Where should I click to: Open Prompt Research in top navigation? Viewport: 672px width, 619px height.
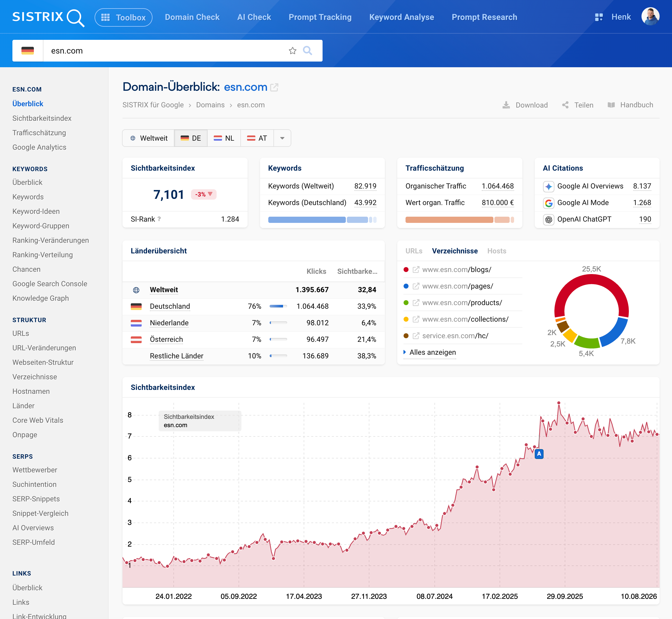point(484,17)
